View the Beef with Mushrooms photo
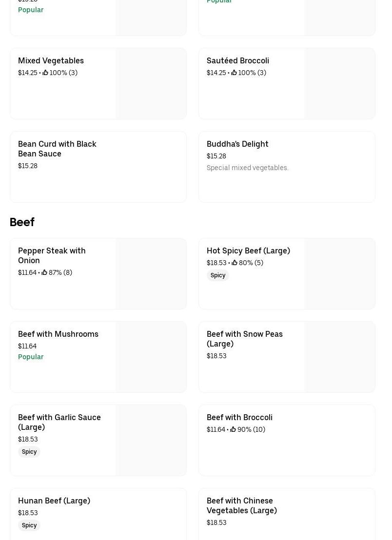The image size is (392, 540). [x=151, y=357]
